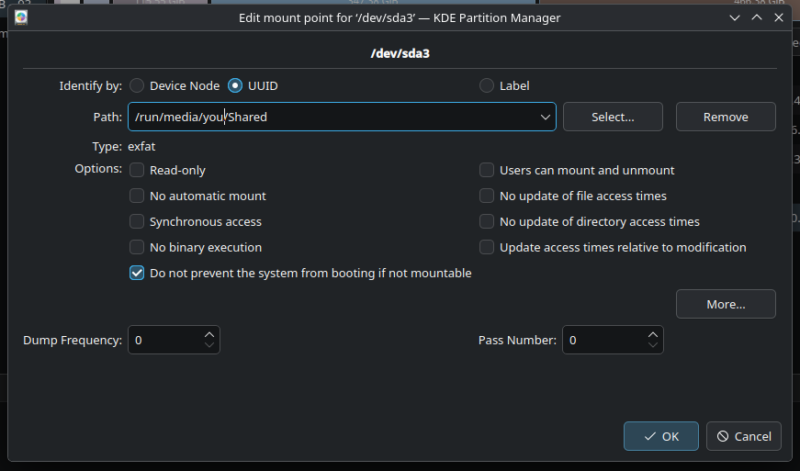Close the dialog with X
800x471 pixels.
[x=779, y=18]
